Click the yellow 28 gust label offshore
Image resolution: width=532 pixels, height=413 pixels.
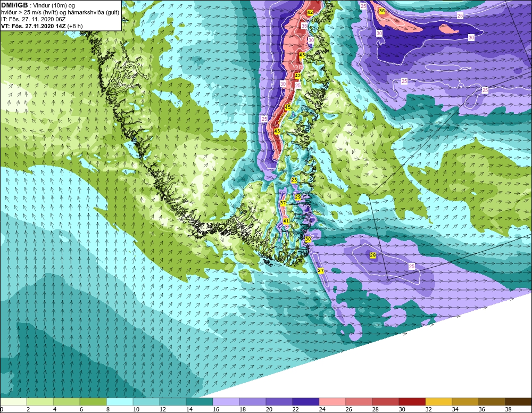[x=373, y=255]
